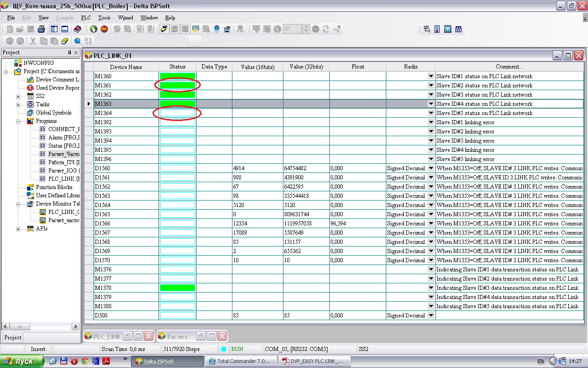Click the empty status indicator for M1392
This screenshot has width=588, height=368.
(177, 122)
